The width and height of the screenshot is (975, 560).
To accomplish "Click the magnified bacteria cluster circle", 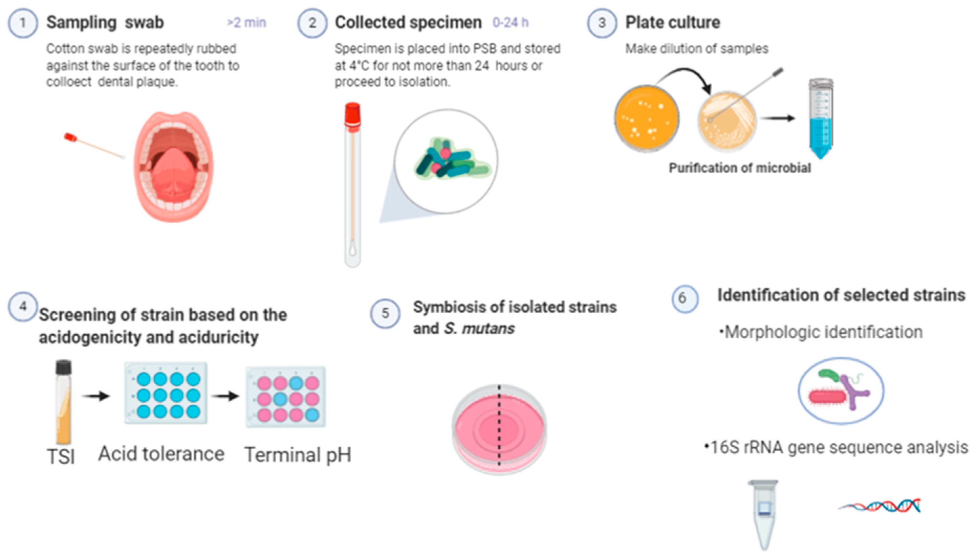I will [x=446, y=161].
